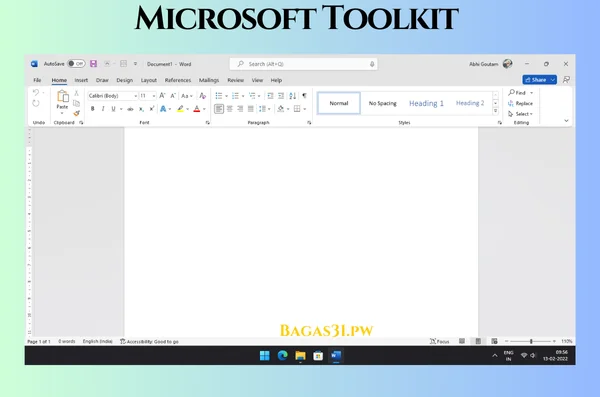Click the Increase Indent icon
This screenshot has width=600, height=397.
(x=281, y=96)
